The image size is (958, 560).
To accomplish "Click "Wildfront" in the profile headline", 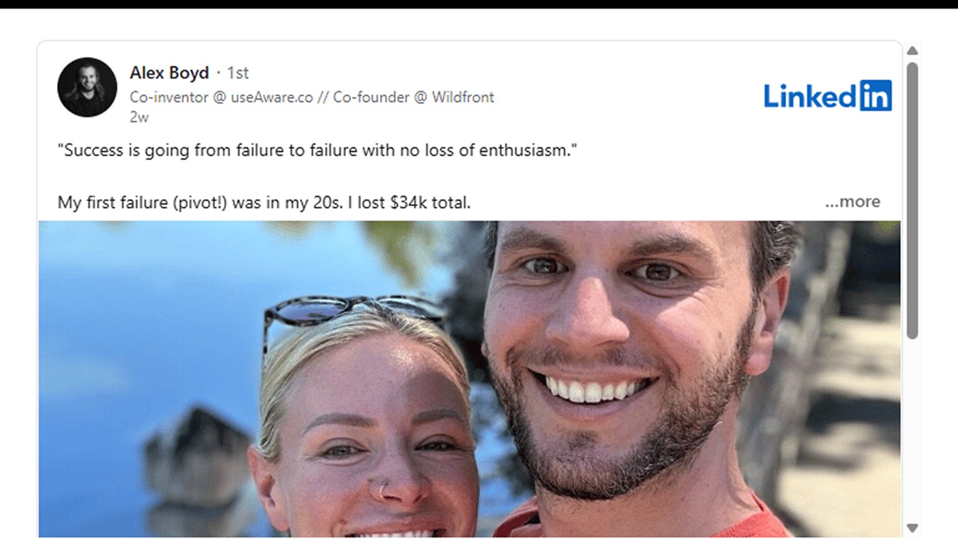I will (463, 97).
